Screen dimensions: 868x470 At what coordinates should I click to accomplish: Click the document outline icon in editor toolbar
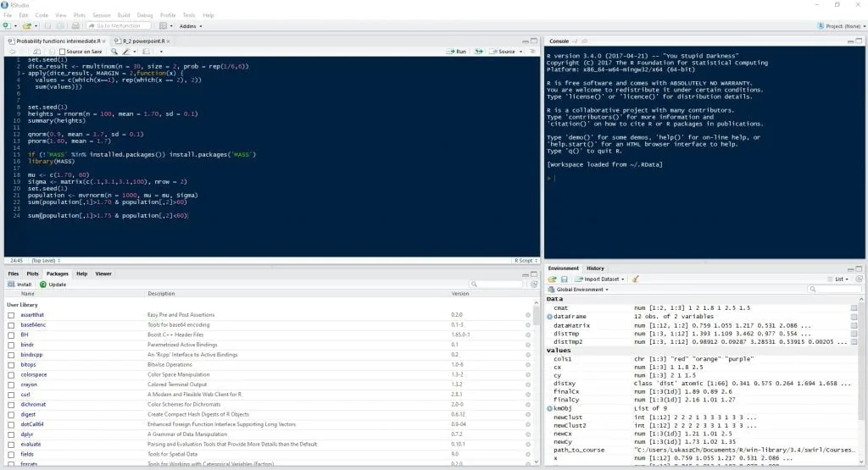coord(532,52)
